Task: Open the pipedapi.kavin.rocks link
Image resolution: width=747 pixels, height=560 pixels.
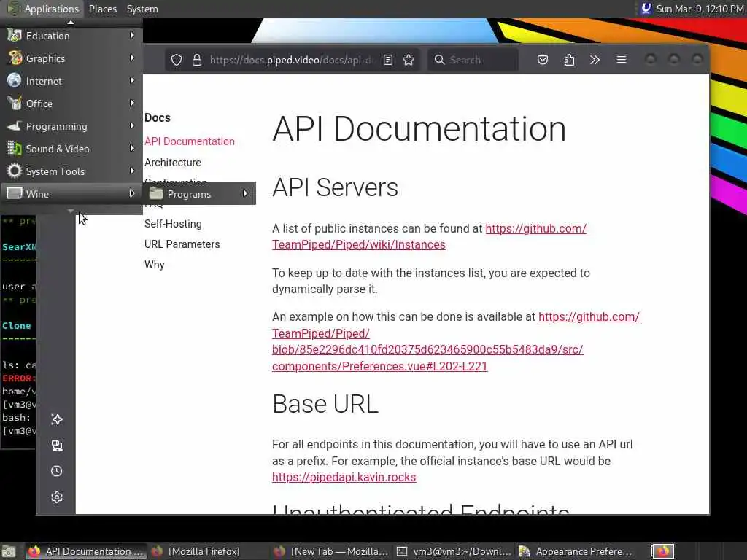Action: point(344,477)
